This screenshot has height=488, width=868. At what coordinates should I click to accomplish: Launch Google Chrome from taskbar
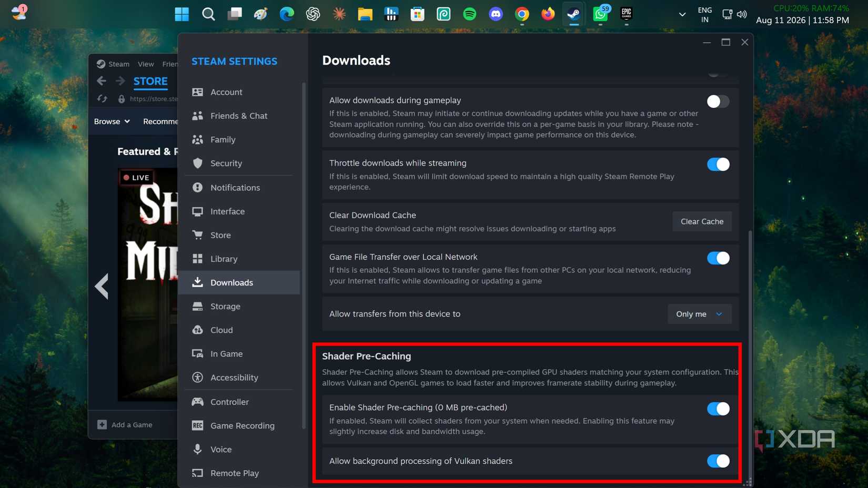pos(522,14)
